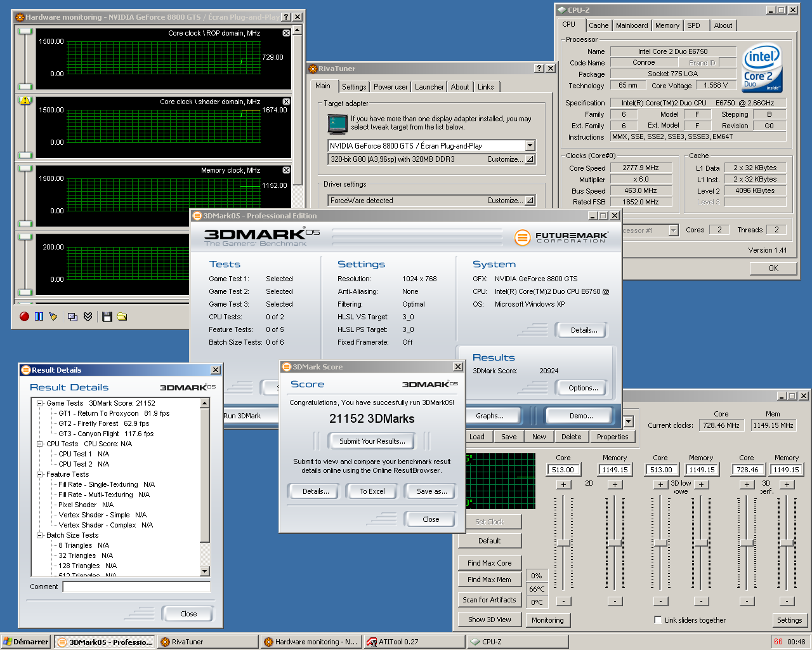Viewport: 812px width, 650px height.
Task: Close the shader domain graph panel
Action: (x=286, y=102)
